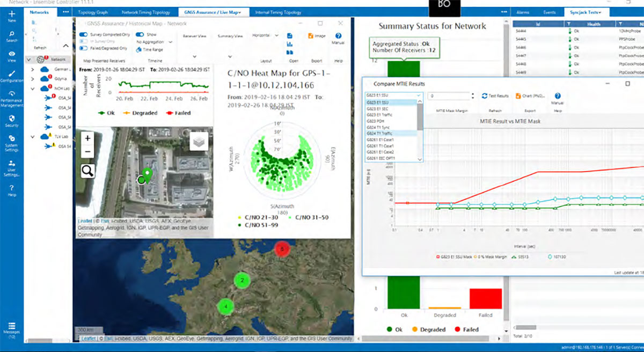Viewport: 644px width, 352px height.
Task: Click Test Results in Compare MTIE Results
Action: (x=495, y=95)
